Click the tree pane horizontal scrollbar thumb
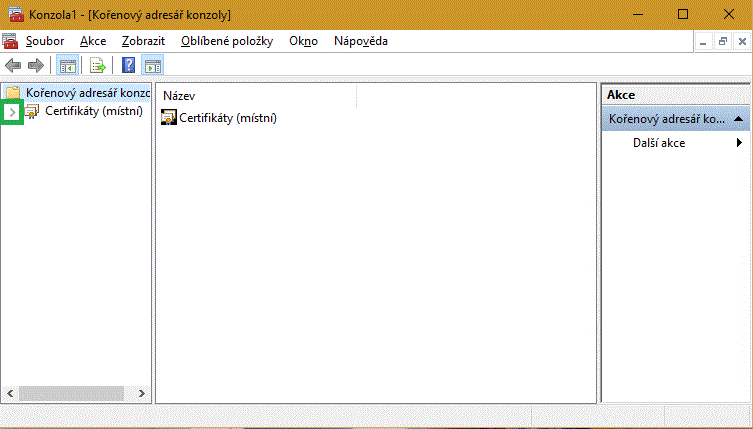The height and width of the screenshot is (429, 753). point(60,394)
